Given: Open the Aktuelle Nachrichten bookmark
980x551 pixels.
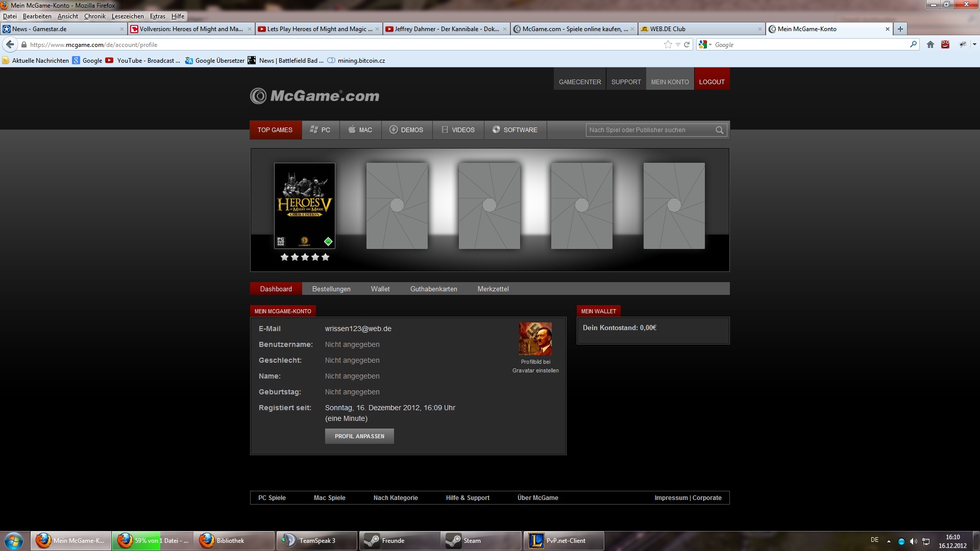Looking at the screenshot, I should coord(36,61).
